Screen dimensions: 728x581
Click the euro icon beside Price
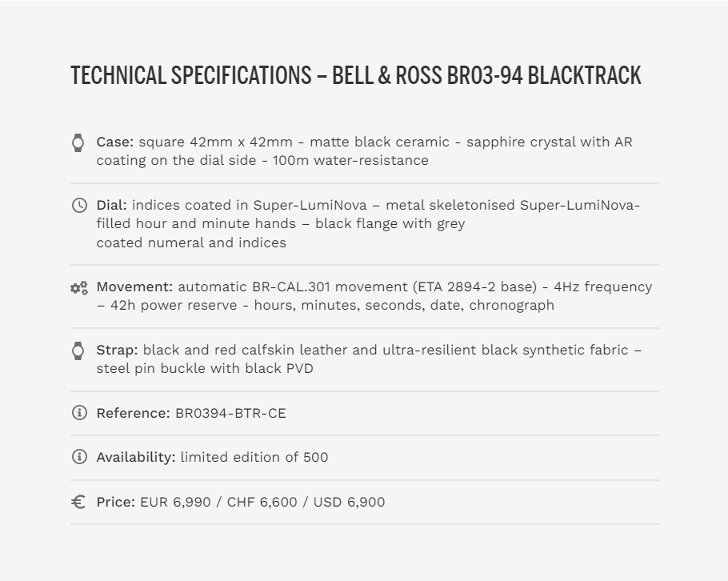(78, 502)
